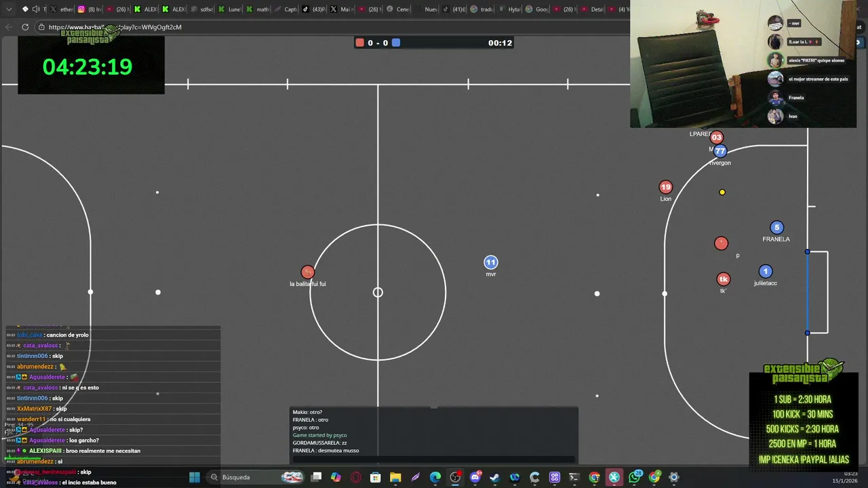
Task: Switch to the Instagram '(8) In' tab
Action: tap(89, 9)
